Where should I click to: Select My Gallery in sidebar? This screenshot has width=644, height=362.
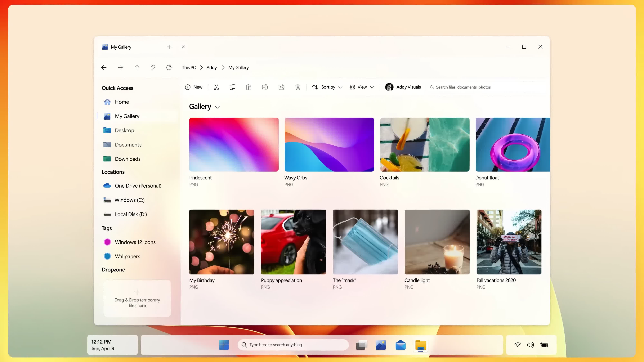[137, 116]
